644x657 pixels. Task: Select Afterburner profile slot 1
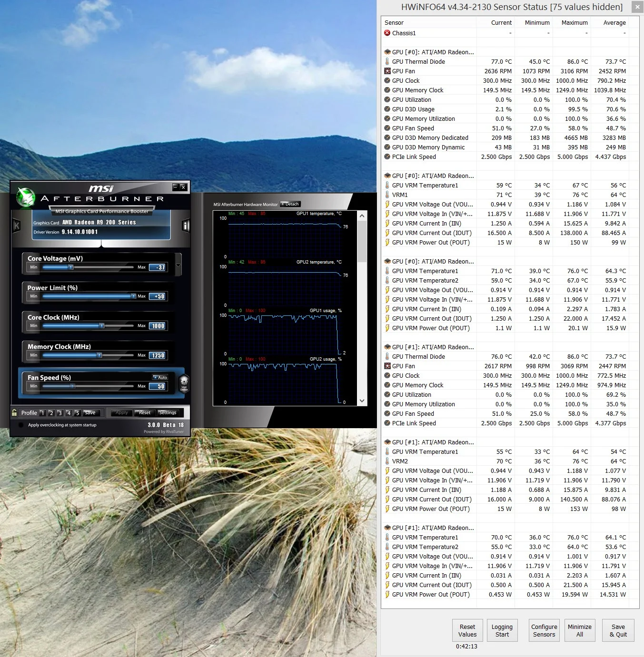pyautogui.click(x=42, y=413)
